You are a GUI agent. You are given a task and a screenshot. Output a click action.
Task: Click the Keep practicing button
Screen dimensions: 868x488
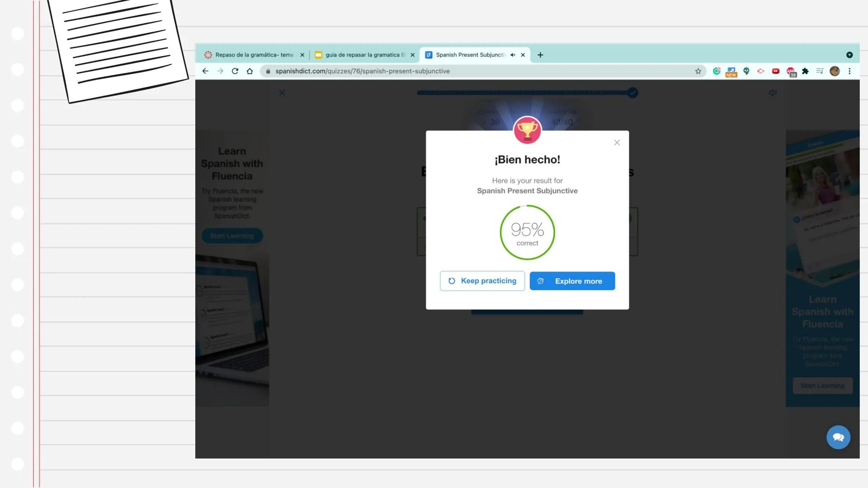482,281
